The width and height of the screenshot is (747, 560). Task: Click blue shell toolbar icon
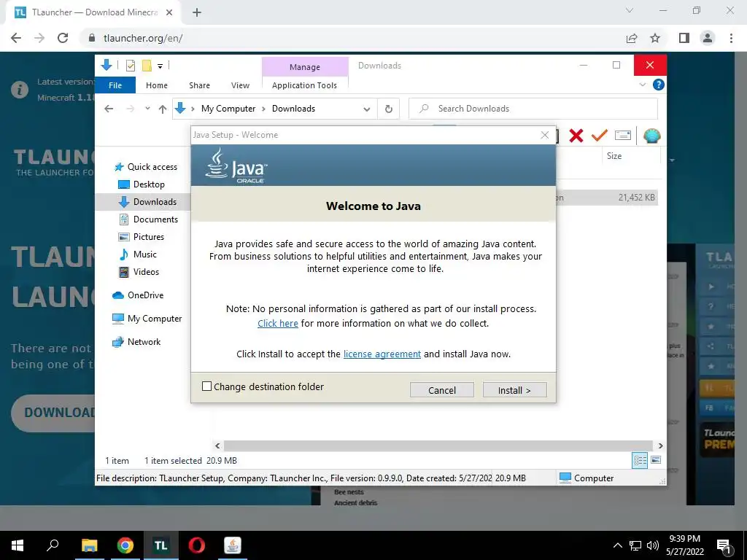(x=651, y=136)
